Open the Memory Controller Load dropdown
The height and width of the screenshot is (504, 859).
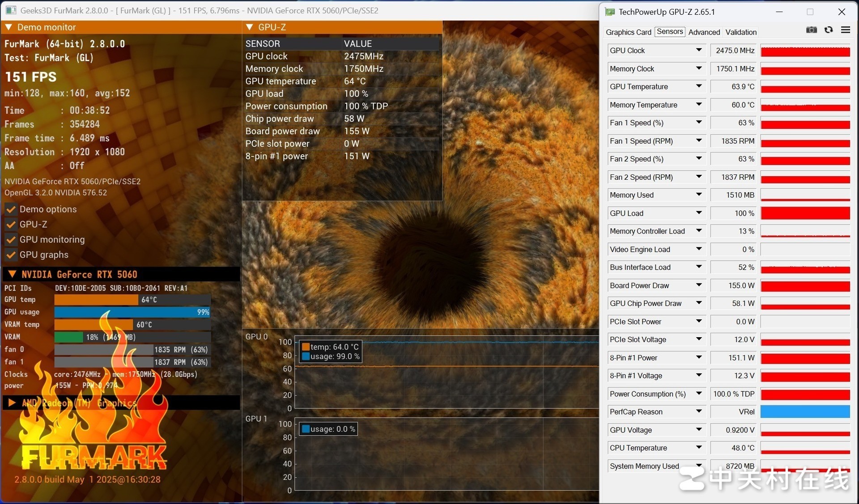[698, 231]
